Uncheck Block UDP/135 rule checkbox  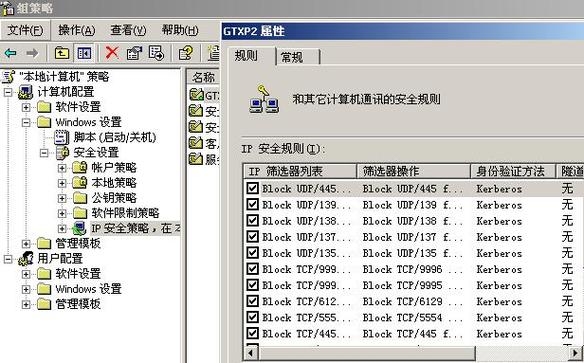252,252
